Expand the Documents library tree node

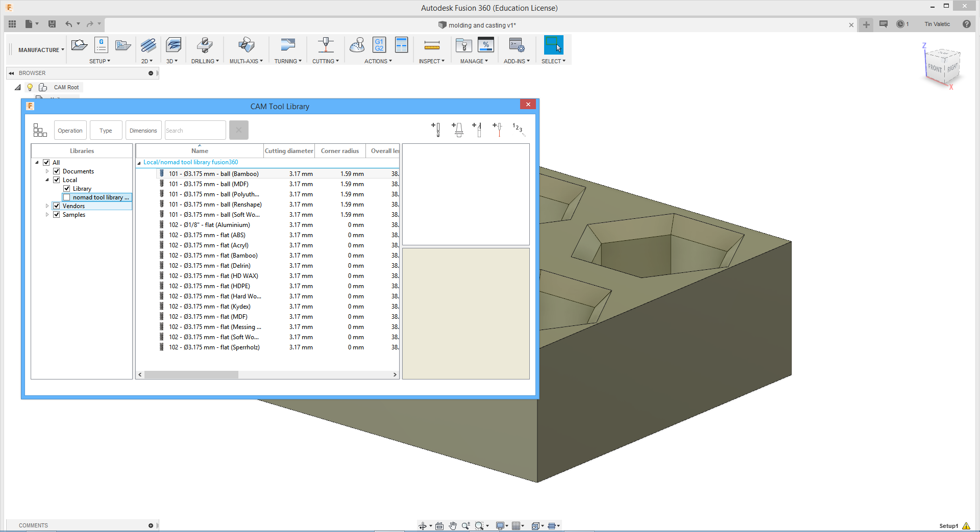click(47, 171)
